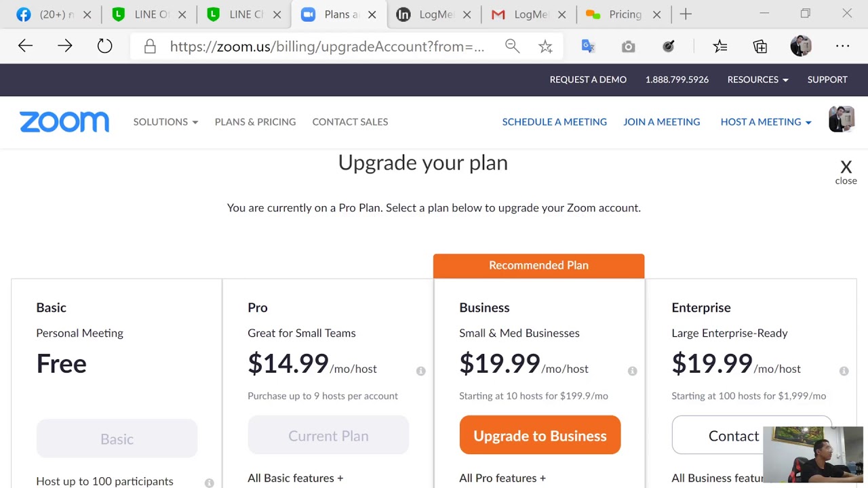Expand Host a Meeting dropdown
The image size is (868, 488).
pos(766,122)
